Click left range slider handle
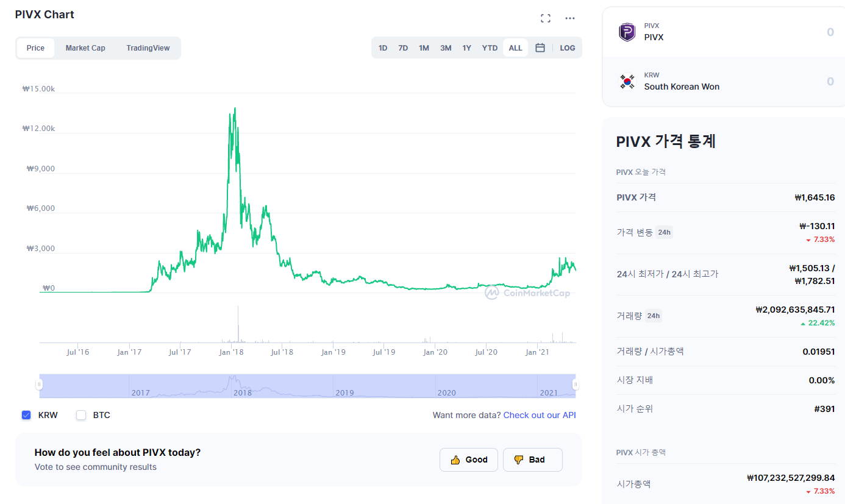The height and width of the screenshot is (504, 845). pos(39,385)
